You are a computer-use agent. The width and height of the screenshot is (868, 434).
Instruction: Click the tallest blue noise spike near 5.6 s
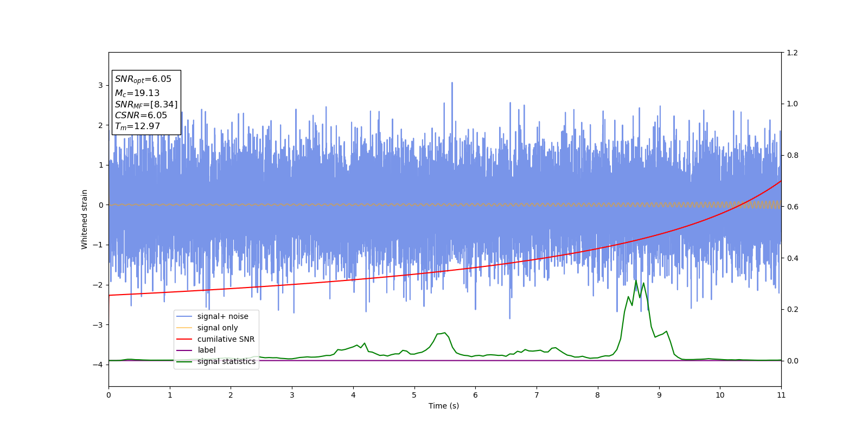452,84
